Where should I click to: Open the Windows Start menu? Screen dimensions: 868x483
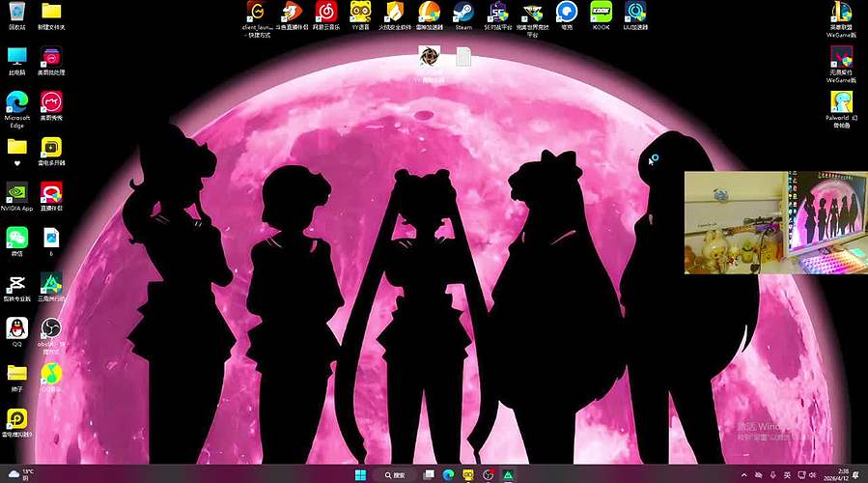(x=360, y=474)
